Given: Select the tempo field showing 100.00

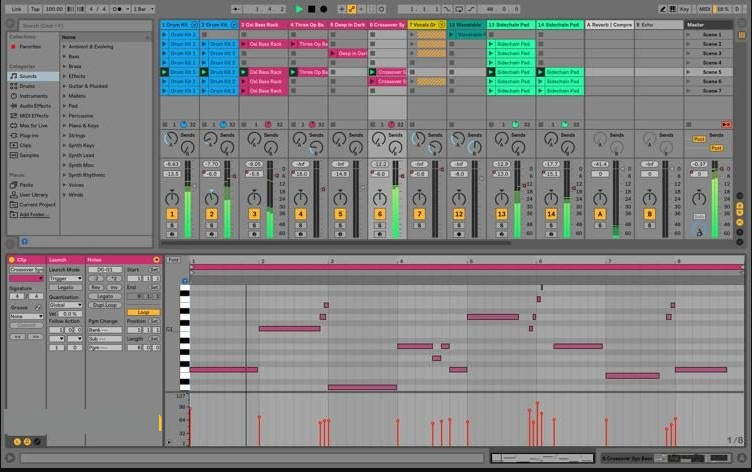Looking at the screenshot, I should 54,9.
